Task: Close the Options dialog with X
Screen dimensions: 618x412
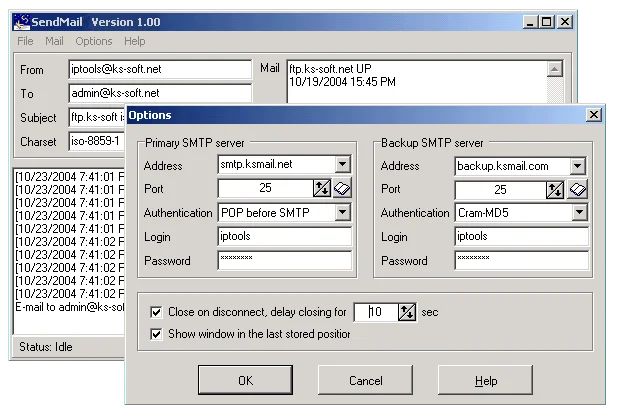Action: click(594, 115)
